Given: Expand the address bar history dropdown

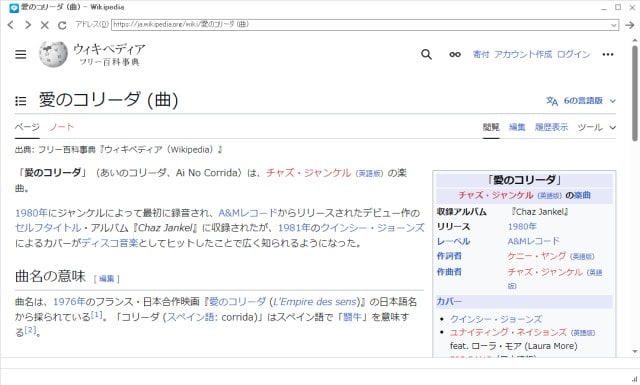Looking at the screenshot, I should 613,25.
